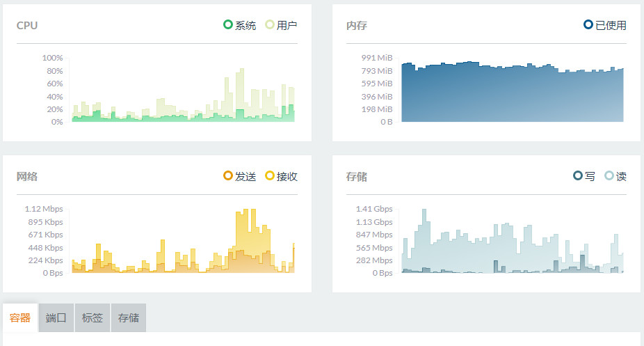This screenshot has height=346, width=644.
Task: Switch to the 容器 tab
Action: pos(20,317)
